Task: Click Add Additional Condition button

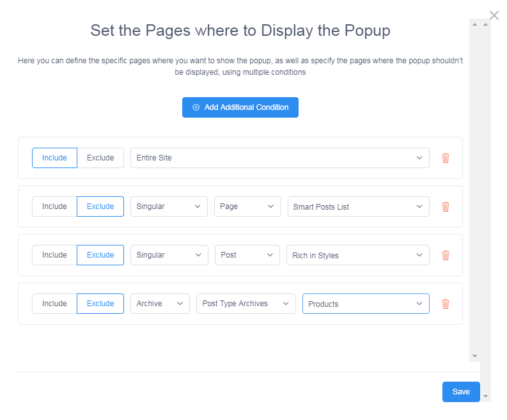Action: click(240, 107)
